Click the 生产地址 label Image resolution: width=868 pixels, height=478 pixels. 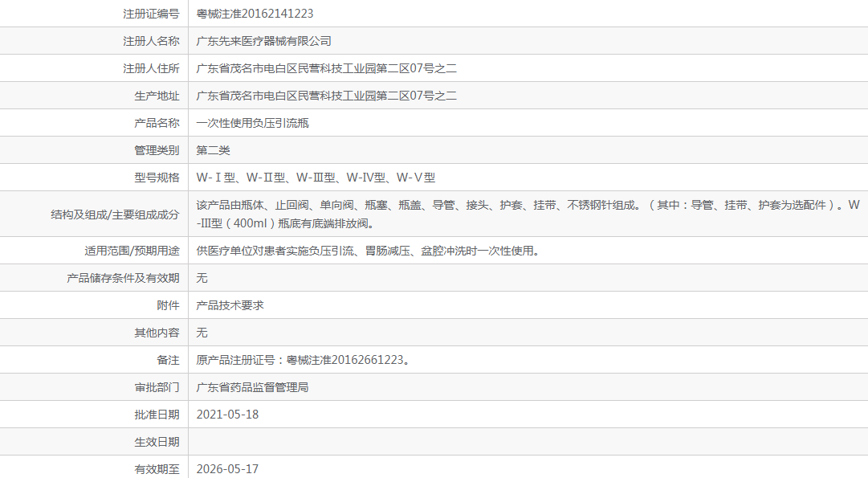click(157, 96)
